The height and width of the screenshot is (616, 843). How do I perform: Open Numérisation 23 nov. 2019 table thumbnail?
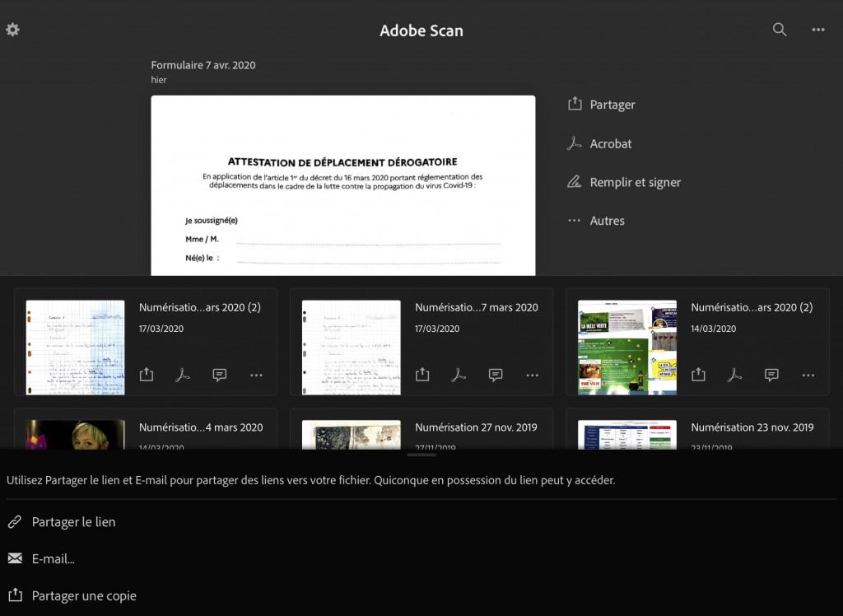pyautogui.click(x=626, y=435)
